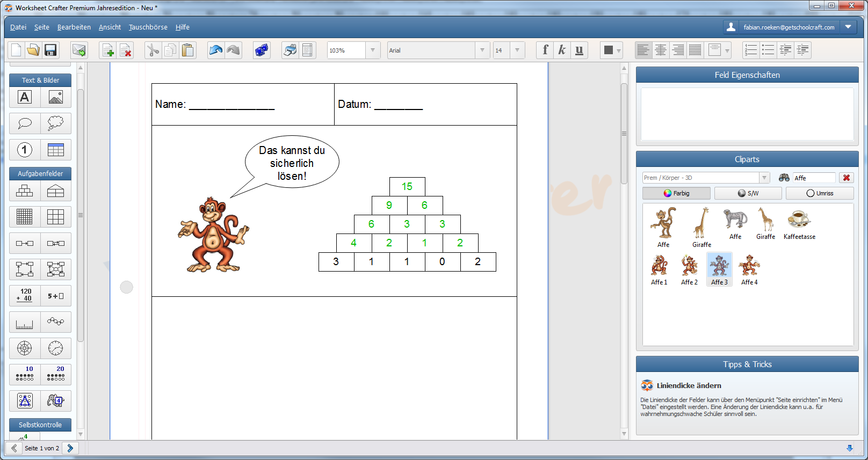Open the Datei menu
This screenshot has width=868, height=460.
[18, 27]
